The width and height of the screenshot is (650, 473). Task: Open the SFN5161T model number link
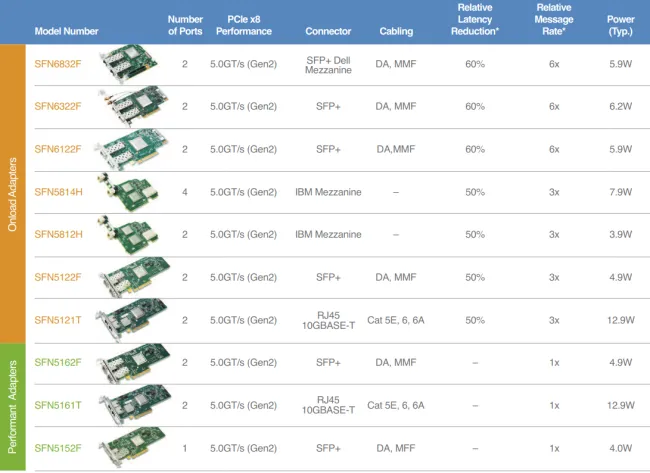click(x=58, y=405)
